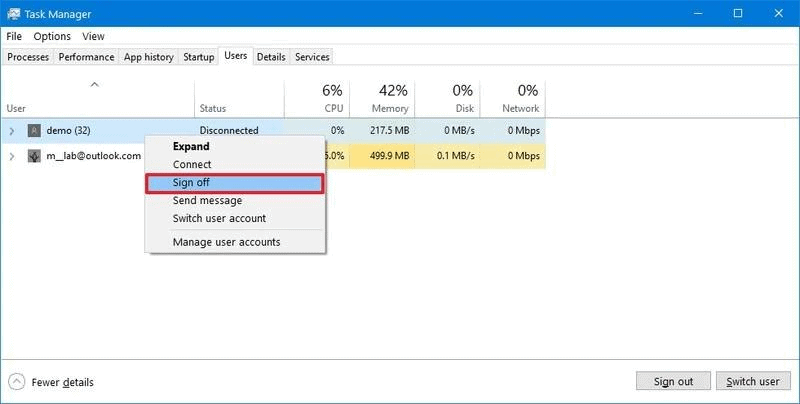Expand the demo (32) user row
Screen dimensions: 800x404
point(12,131)
